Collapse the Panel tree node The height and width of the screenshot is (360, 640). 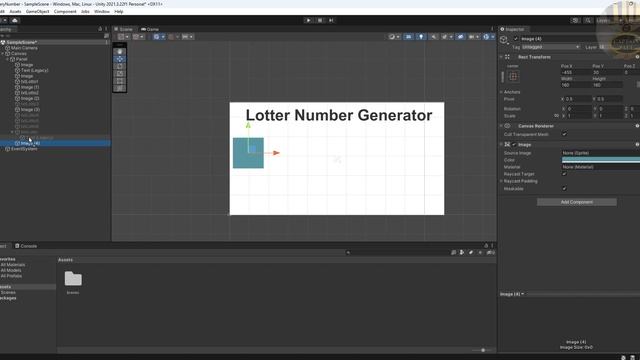click(7, 59)
